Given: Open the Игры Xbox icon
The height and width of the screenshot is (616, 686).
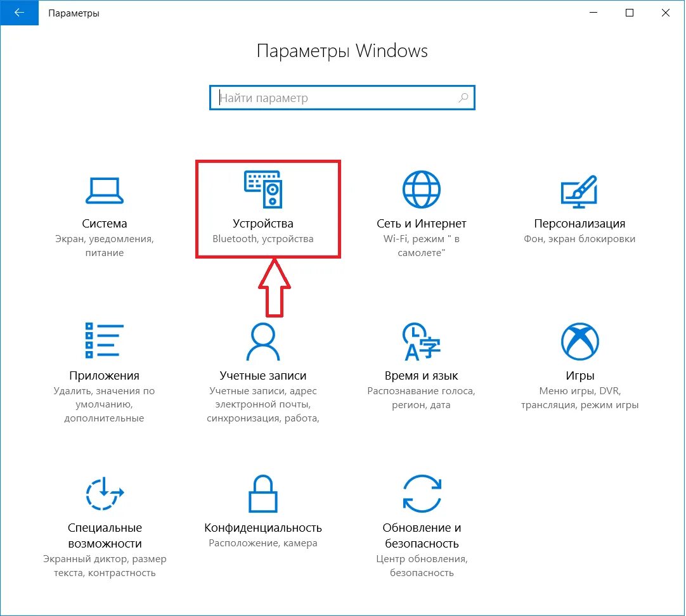Looking at the screenshot, I should coord(579,342).
